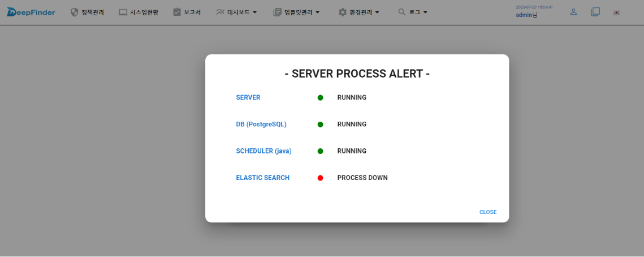Click the library icon beside 템플릿관리
Screen dimensions: 644x257
tap(277, 12)
